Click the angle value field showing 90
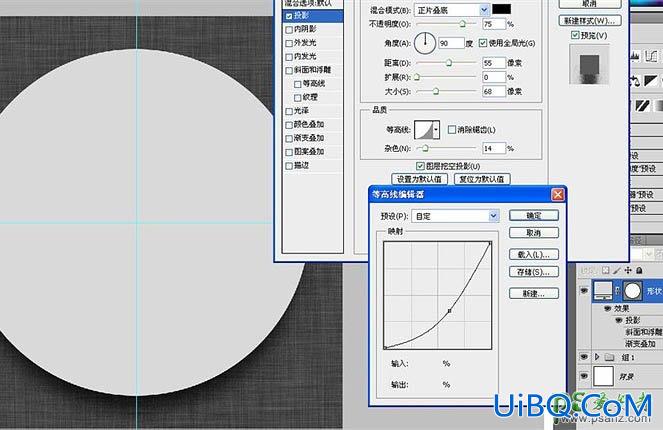 (451, 43)
